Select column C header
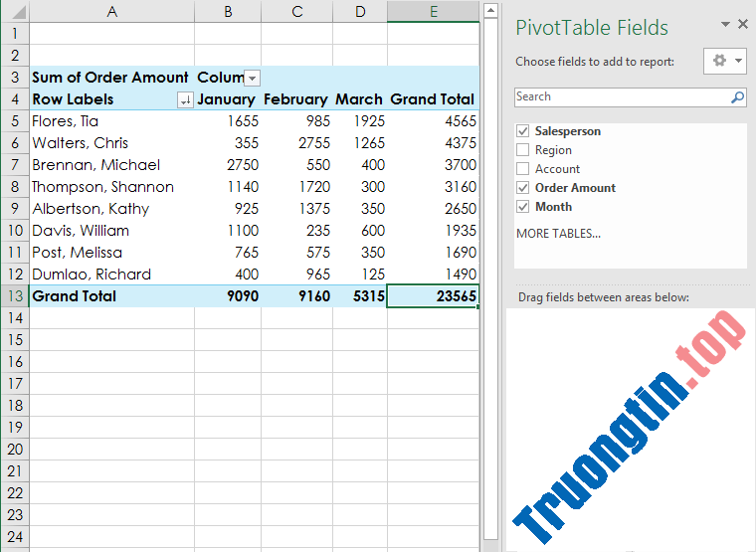 297,12
